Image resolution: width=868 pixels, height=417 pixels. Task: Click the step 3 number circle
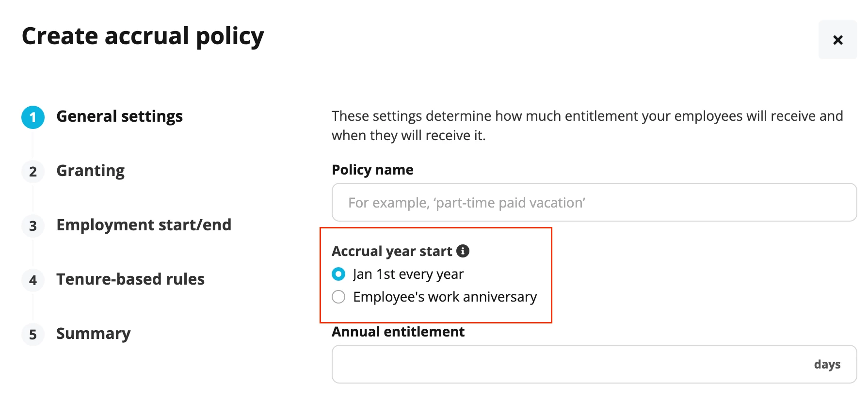(x=33, y=226)
